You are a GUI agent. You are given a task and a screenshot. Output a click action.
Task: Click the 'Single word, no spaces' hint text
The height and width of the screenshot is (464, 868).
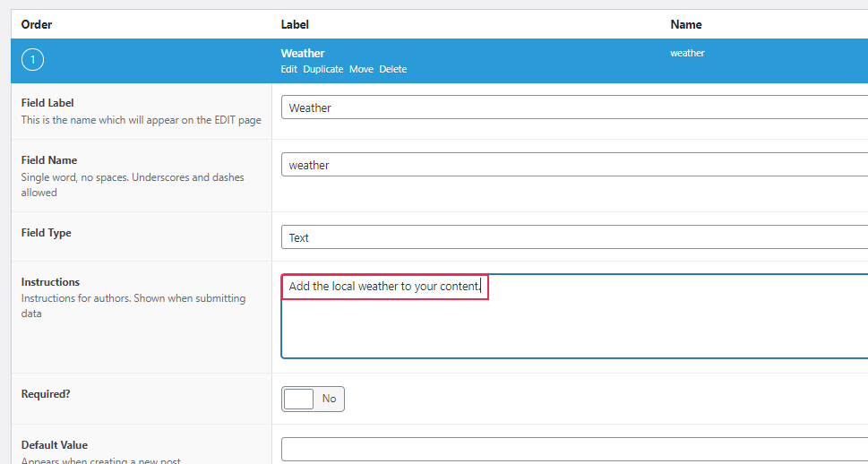click(133, 185)
